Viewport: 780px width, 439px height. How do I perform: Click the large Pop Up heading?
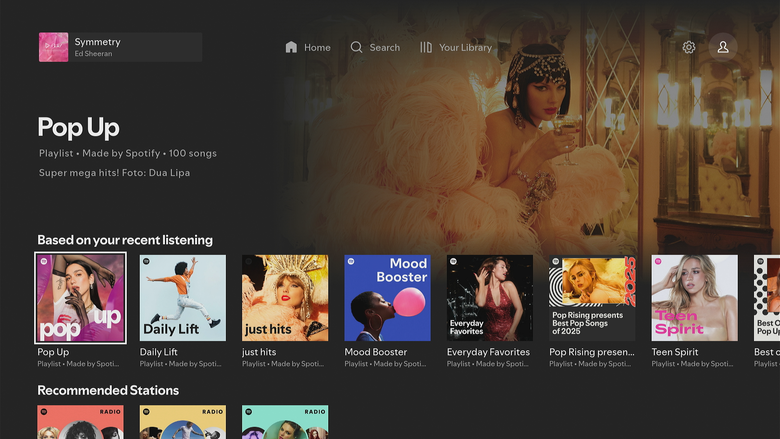(79, 127)
